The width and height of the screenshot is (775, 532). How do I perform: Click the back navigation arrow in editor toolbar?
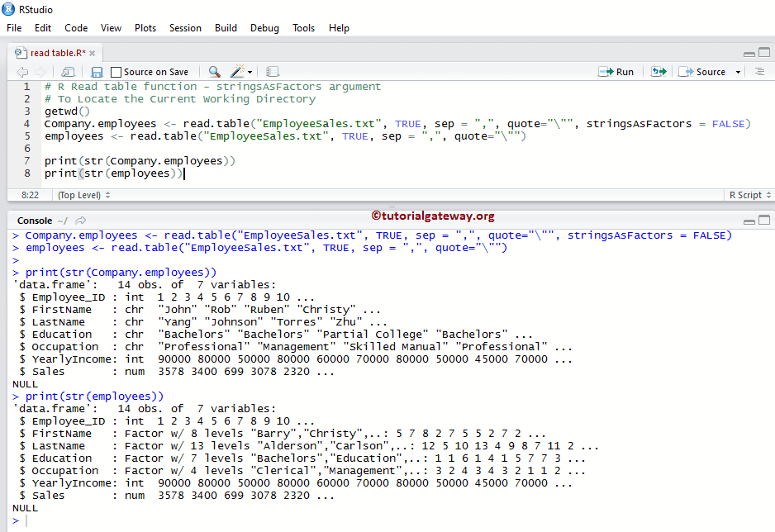(22, 72)
